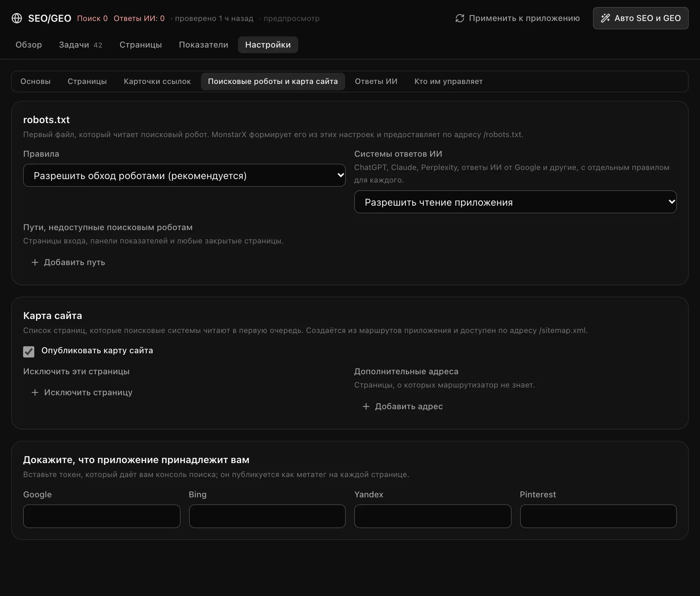Click the plus icon next to Добавить адрес
Viewport: 700px width, 596px height.
[366, 406]
